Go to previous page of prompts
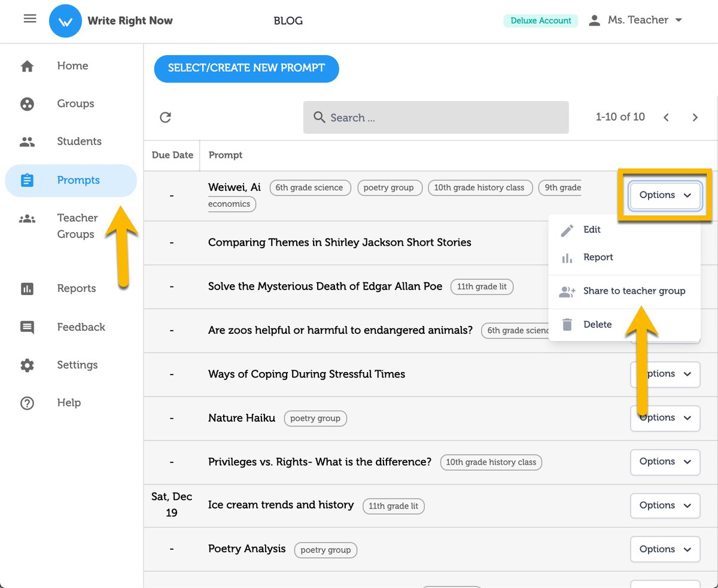 (x=666, y=117)
